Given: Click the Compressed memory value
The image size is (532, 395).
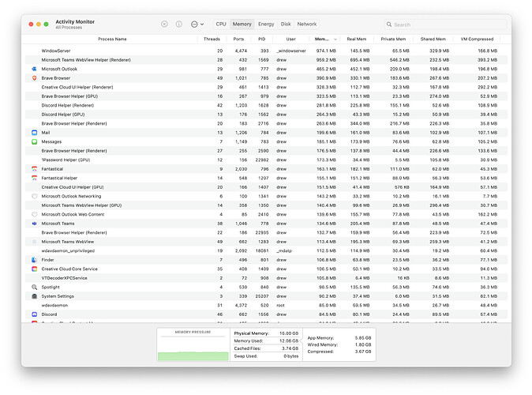Looking at the screenshot, I should (x=363, y=352).
